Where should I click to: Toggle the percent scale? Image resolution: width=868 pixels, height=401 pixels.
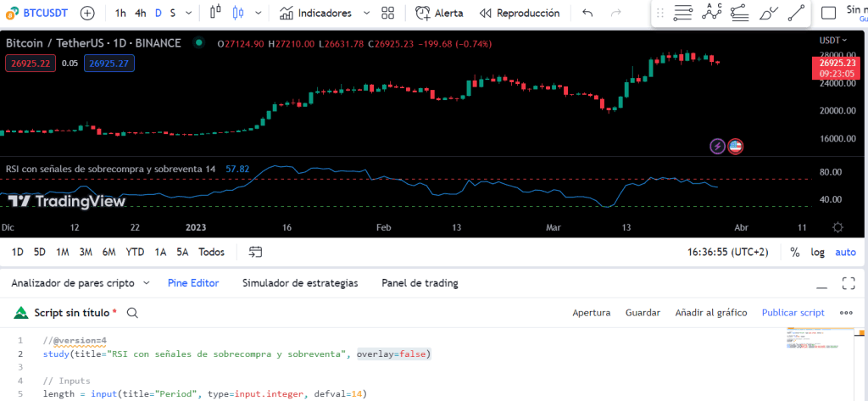pos(795,252)
